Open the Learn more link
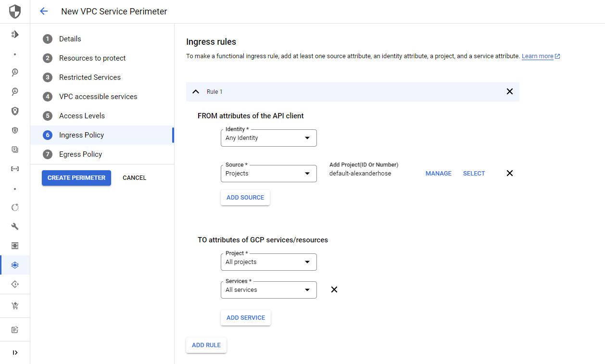This screenshot has height=364, width=605. click(538, 56)
